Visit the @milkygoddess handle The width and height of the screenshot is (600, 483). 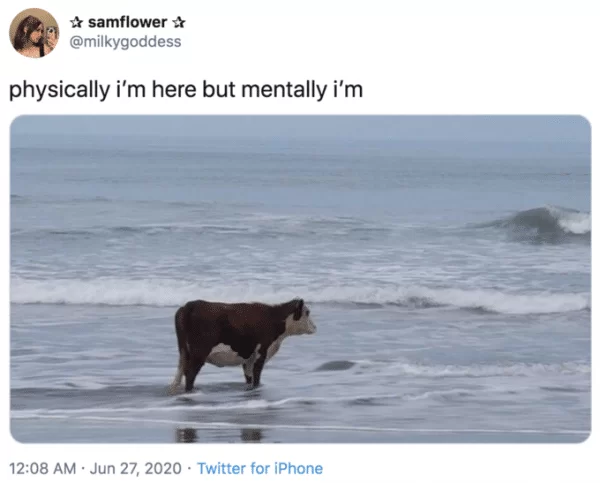[x=125, y=41]
